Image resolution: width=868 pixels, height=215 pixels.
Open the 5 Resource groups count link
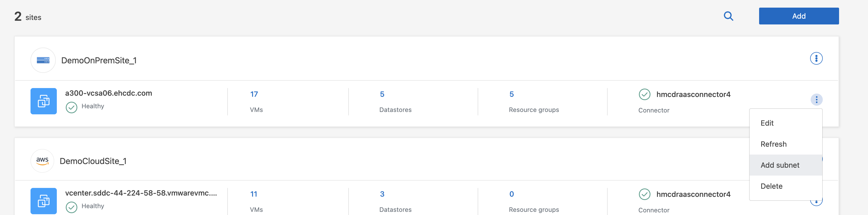(x=511, y=94)
